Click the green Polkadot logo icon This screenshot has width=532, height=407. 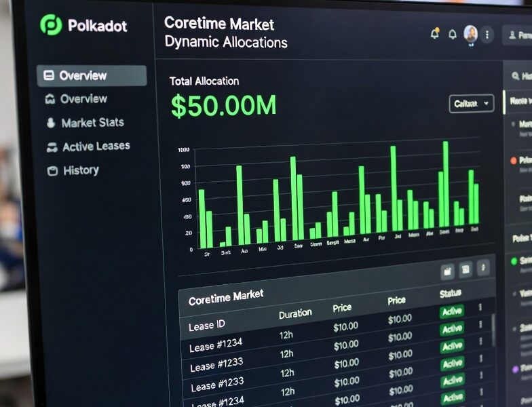coord(51,24)
